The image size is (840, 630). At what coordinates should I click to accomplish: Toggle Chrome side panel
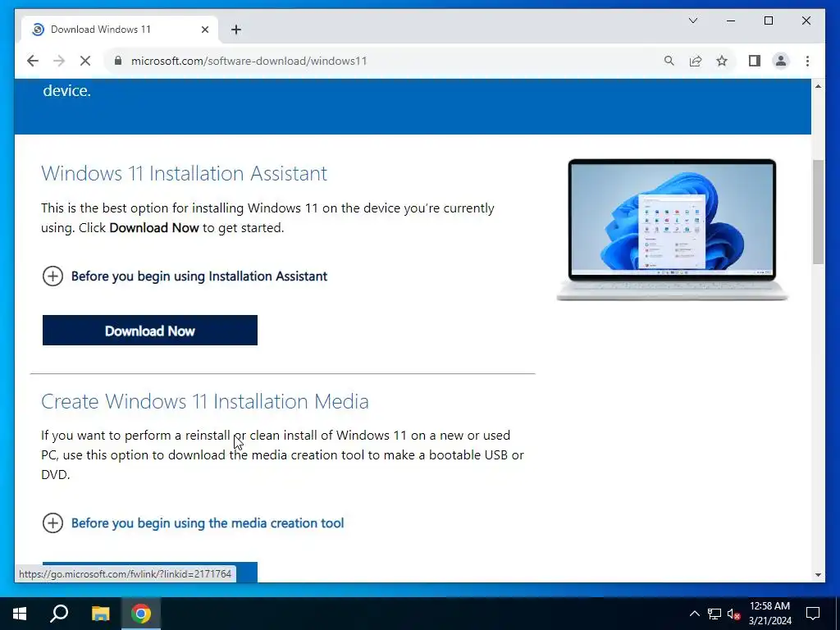pyautogui.click(x=755, y=61)
